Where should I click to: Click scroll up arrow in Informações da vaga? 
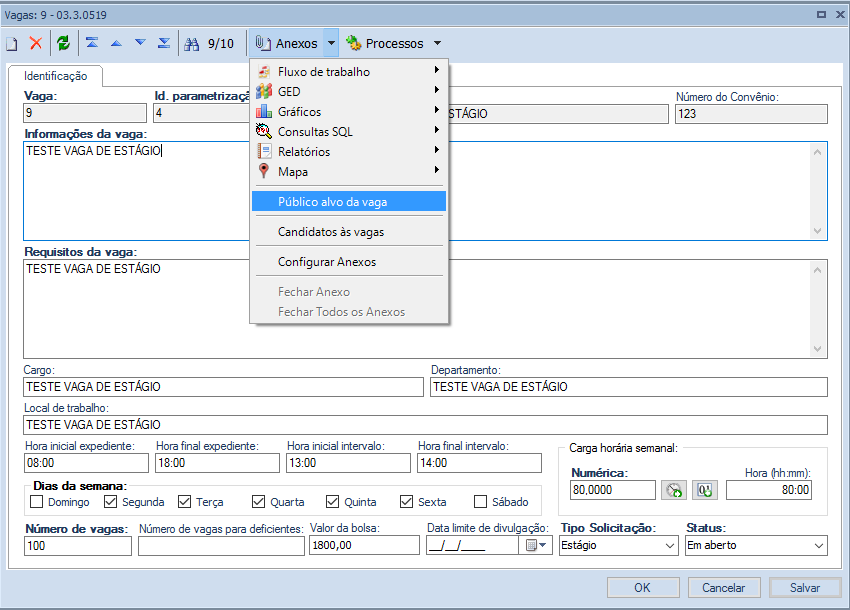(817, 152)
